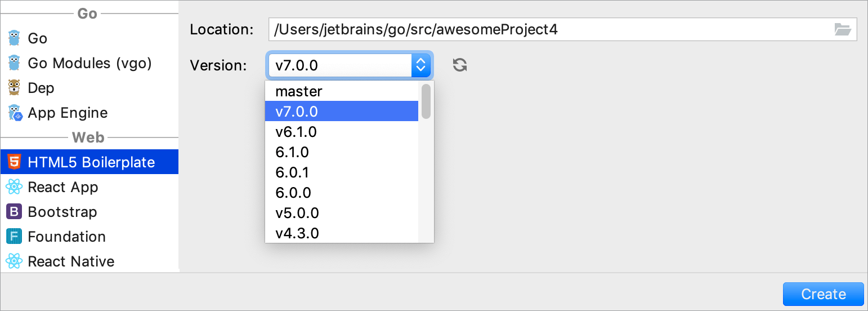Screen dimensions: 868x311
Task: Click the Go Modules (vgo) gopher icon
Action: 14,63
